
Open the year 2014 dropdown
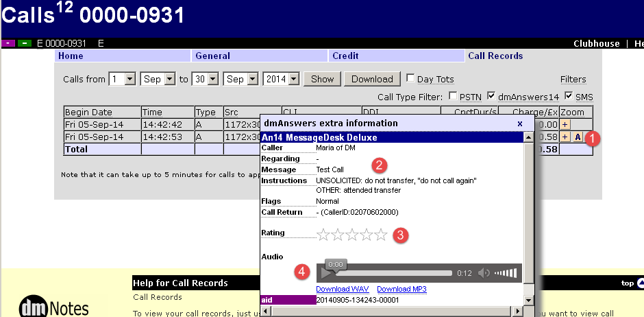pyautogui.click(x=282, y=79)
